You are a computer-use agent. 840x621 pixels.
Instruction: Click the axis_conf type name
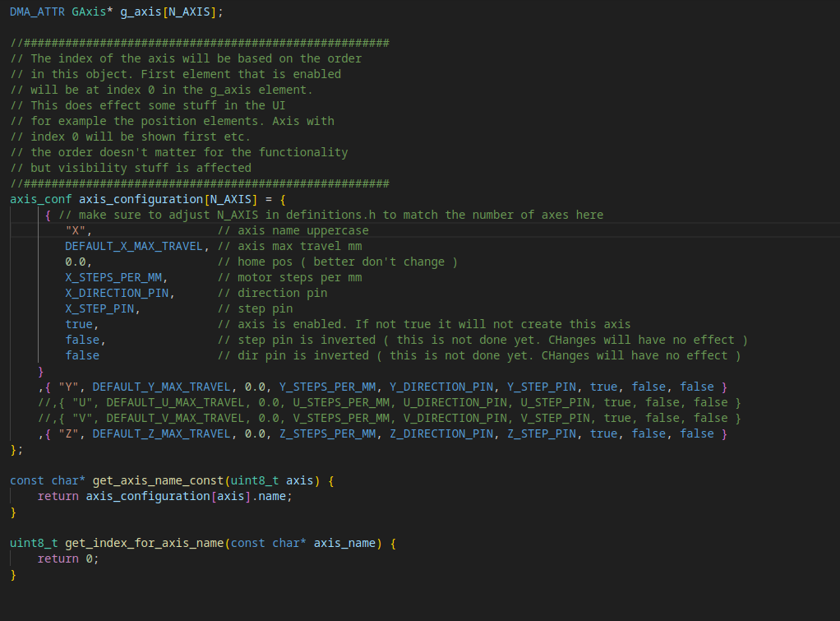(x=40, y=199)
